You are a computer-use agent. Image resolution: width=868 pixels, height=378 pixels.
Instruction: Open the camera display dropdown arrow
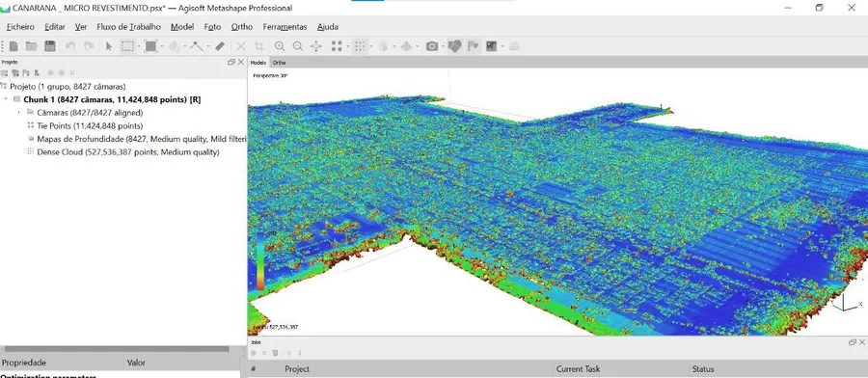point(443,46)
